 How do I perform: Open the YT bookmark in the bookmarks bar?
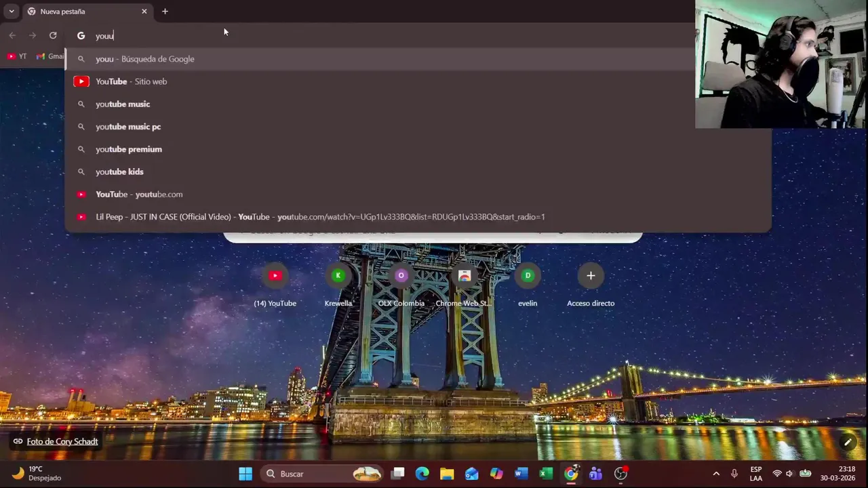click(17, 56)
